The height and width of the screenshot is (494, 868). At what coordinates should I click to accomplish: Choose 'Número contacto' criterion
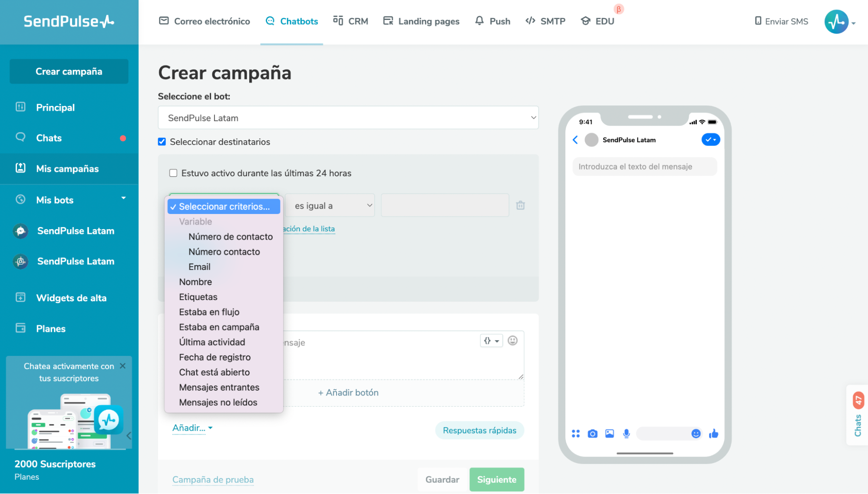point(224,252)
